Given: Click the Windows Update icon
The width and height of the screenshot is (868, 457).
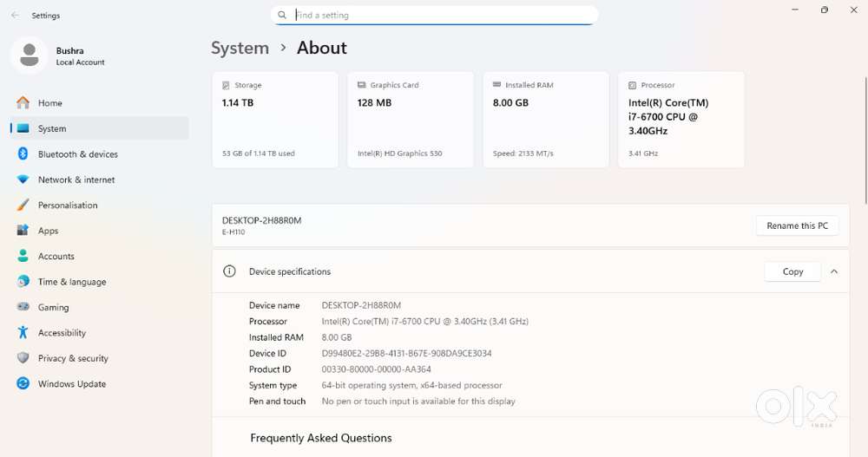Looking at the screenshot, I should [x=23, y=384].
